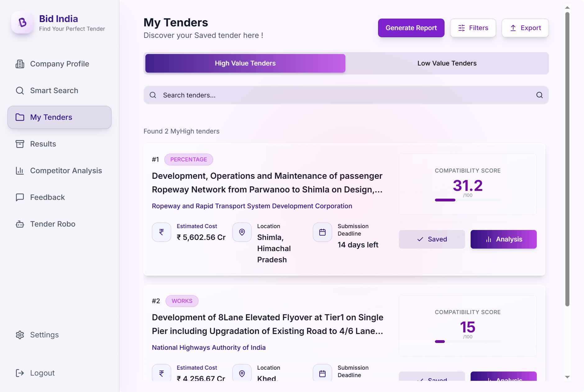Viewport: 584px width, 392px height.
Task: Switch to the Low Value Tenders tab
Action: [x=447, y=63]
